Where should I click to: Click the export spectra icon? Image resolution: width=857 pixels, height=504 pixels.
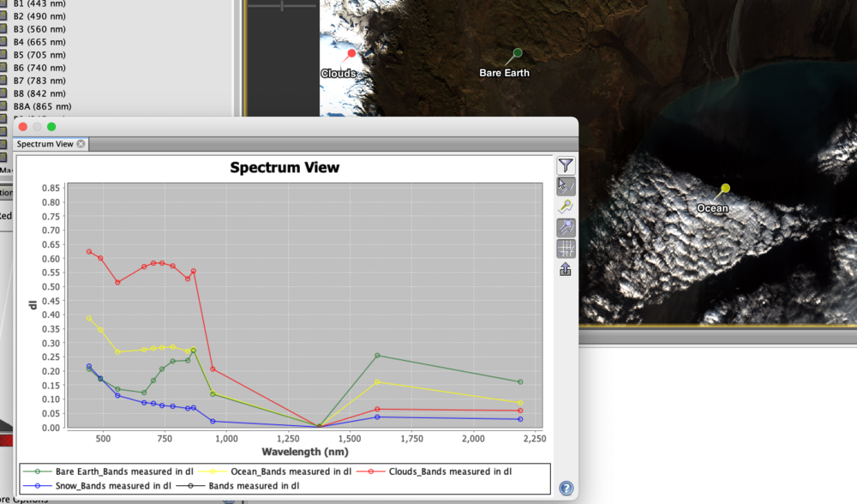click(x=566, y=268)
